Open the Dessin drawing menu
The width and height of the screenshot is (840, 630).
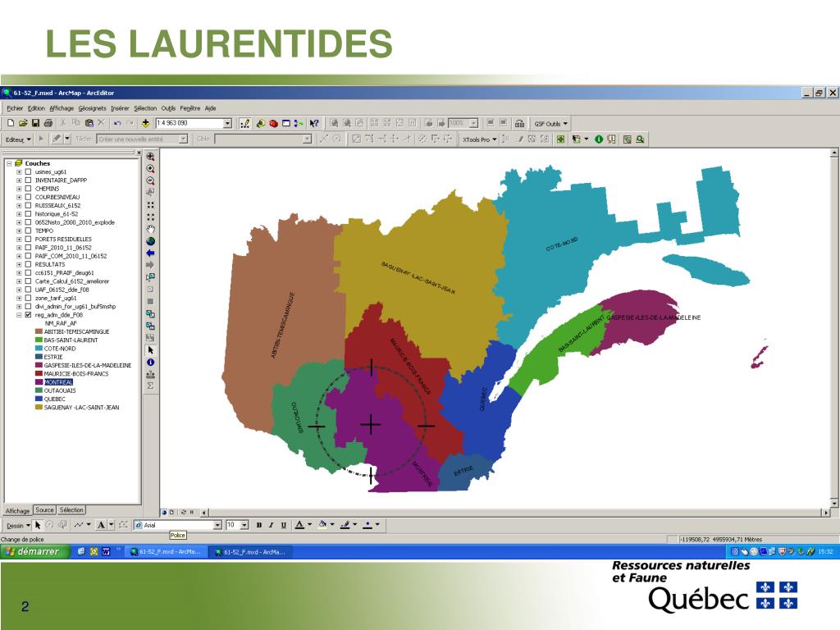click(18, 526)
